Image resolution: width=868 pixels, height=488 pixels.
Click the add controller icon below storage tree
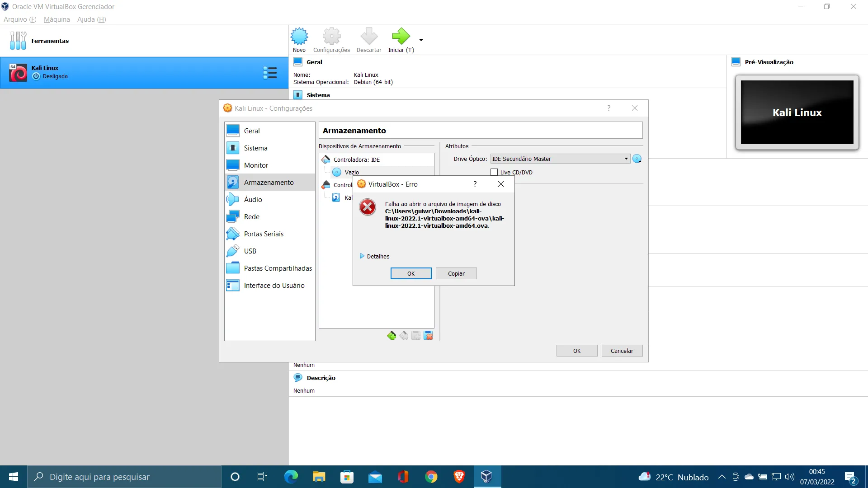(392, 335)
